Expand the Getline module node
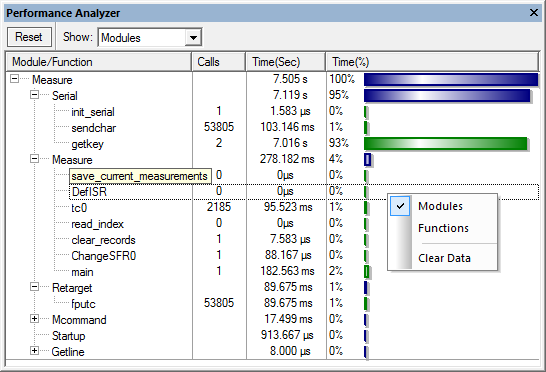This screenshot has height=372, width=546. point(34,351)
